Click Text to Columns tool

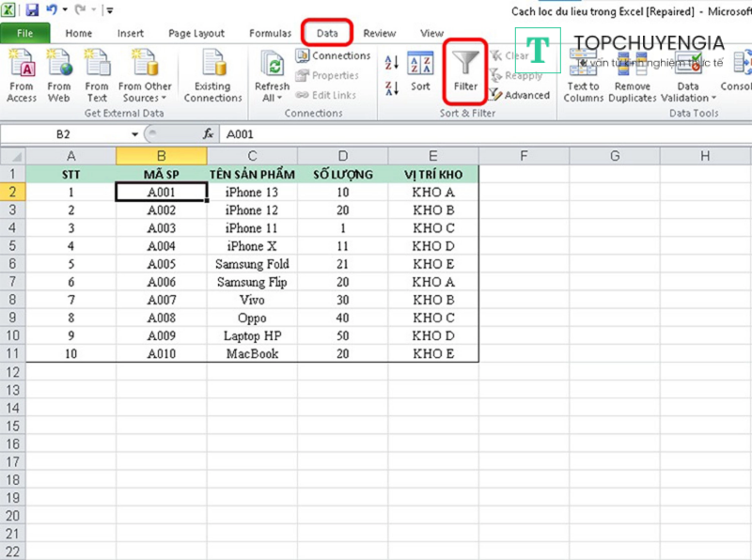click(583, 75)
